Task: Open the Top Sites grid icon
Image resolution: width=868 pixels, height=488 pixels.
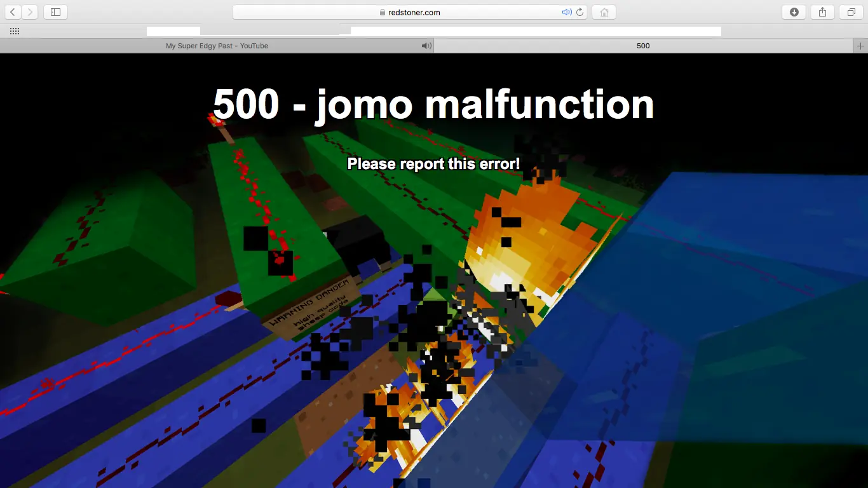Action: coord(15,31)
